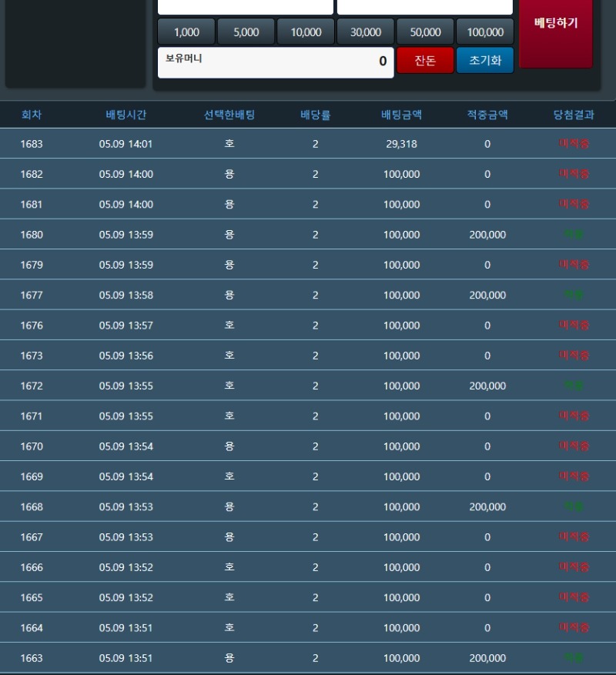
Task: Click the result status in round 1672 row
Action: click(574, 386)
